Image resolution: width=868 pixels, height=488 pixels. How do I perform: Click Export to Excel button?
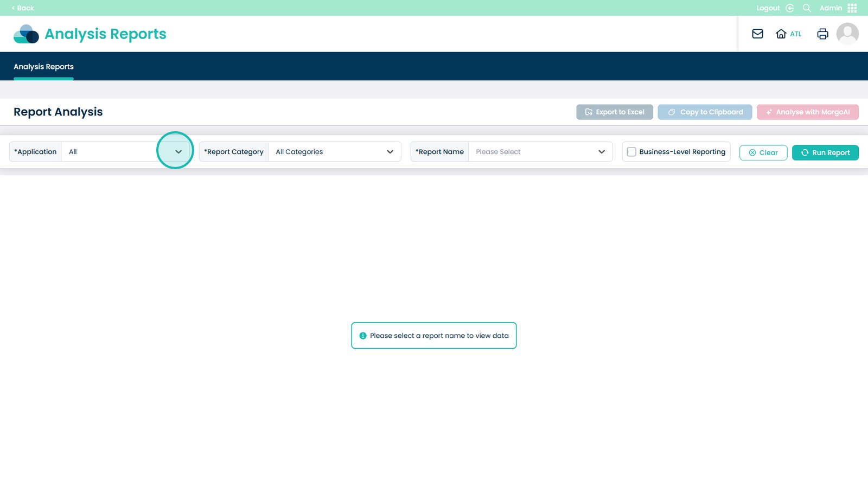point(615,112)
